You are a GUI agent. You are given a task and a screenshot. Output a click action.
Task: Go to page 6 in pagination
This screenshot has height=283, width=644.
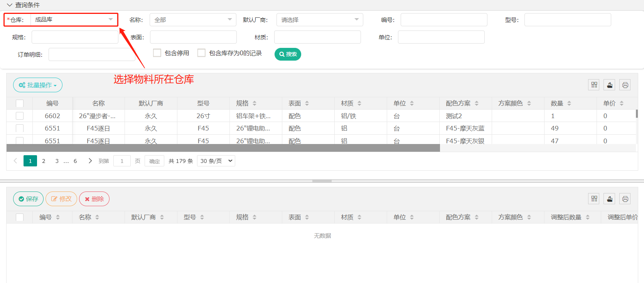pos(75,161)
